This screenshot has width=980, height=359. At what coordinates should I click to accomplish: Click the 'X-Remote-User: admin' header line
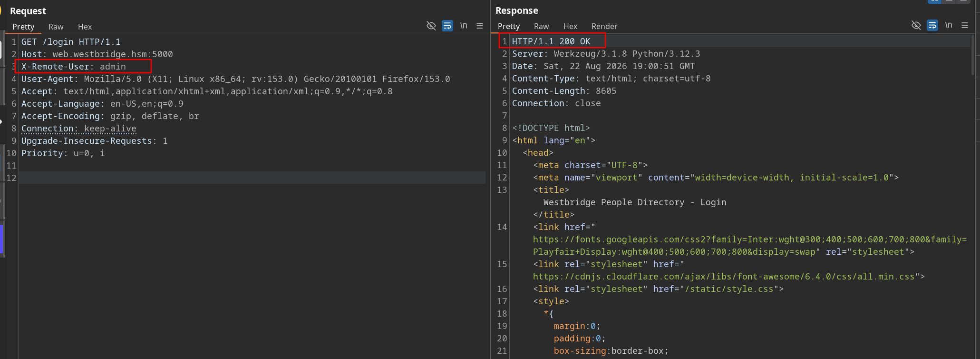(x=74, y=67)
